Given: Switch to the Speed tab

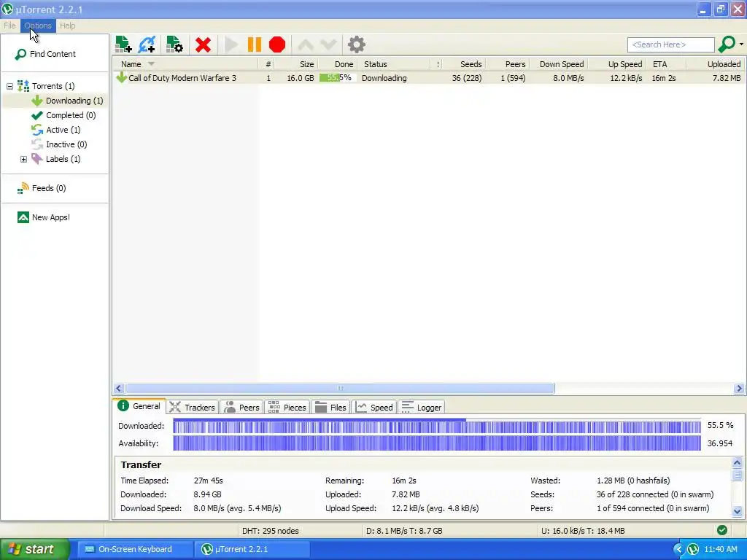Looking at the screenshot, I should [374, 407].
